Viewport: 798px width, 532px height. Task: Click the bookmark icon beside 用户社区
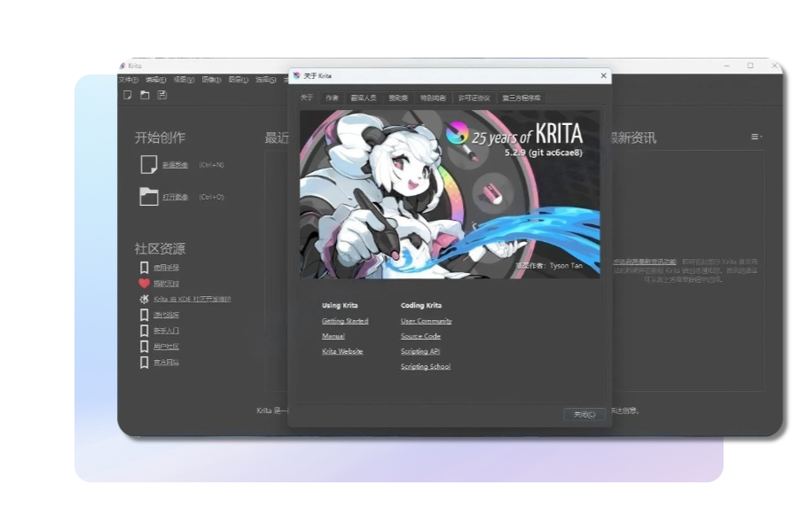(144, 346)
